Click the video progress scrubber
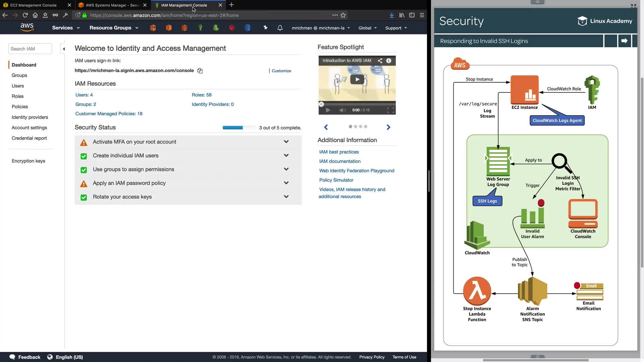 click(321, 104)
